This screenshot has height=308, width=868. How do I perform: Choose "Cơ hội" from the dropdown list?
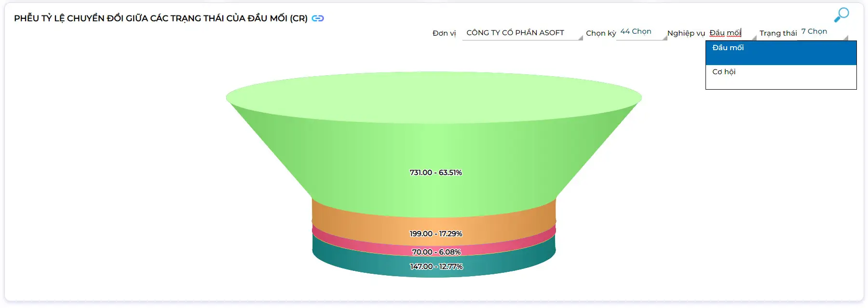(781, 77)
